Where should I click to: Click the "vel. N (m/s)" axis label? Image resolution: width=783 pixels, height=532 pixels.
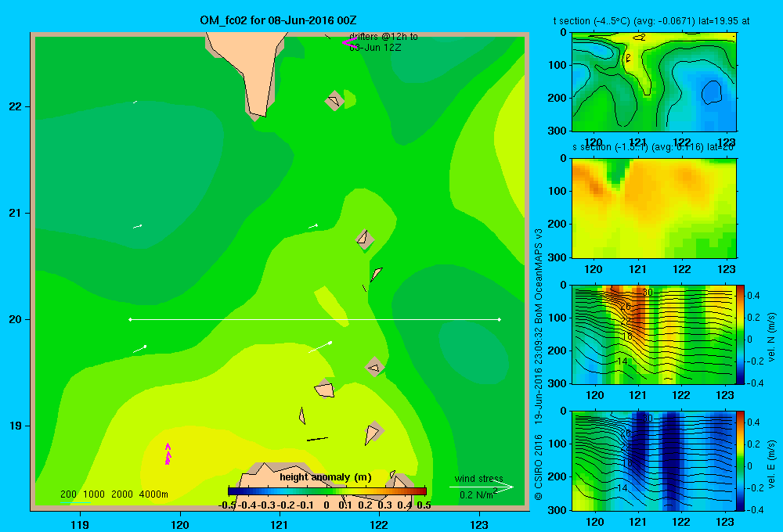(x=771, y=337)
